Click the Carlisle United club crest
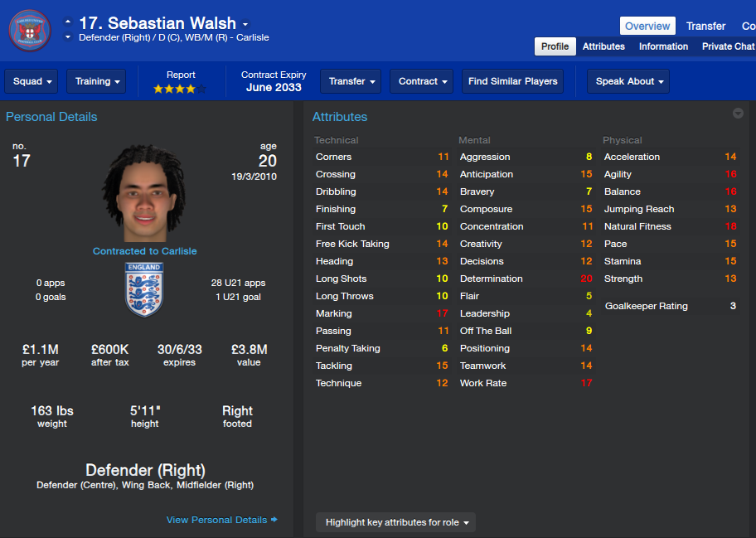756x538 pixels. click(30, 31)
